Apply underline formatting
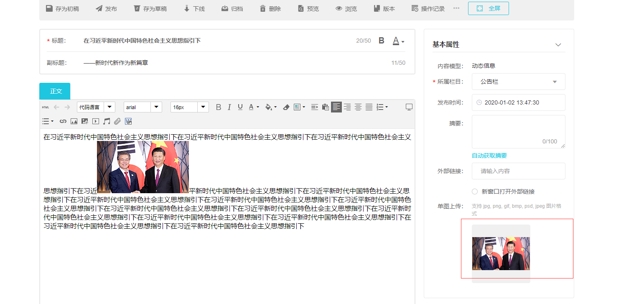The width and height of the screenshot is (644, 304). [240, 107]
